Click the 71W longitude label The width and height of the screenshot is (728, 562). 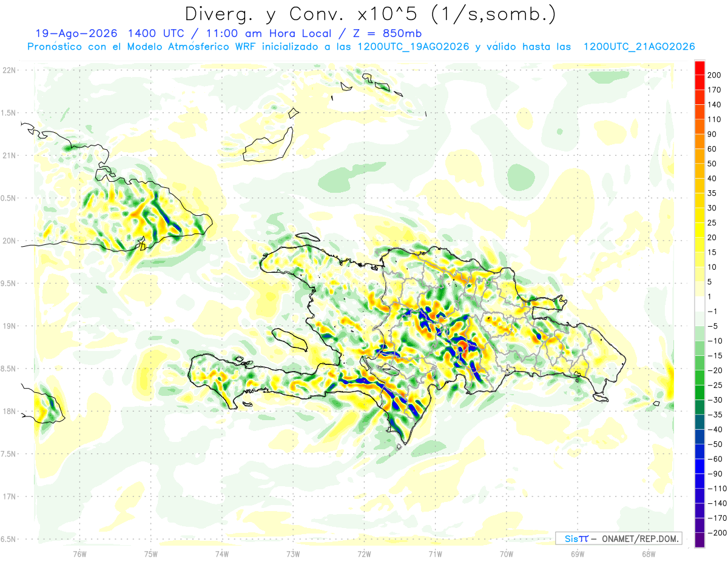pos(435,554)
